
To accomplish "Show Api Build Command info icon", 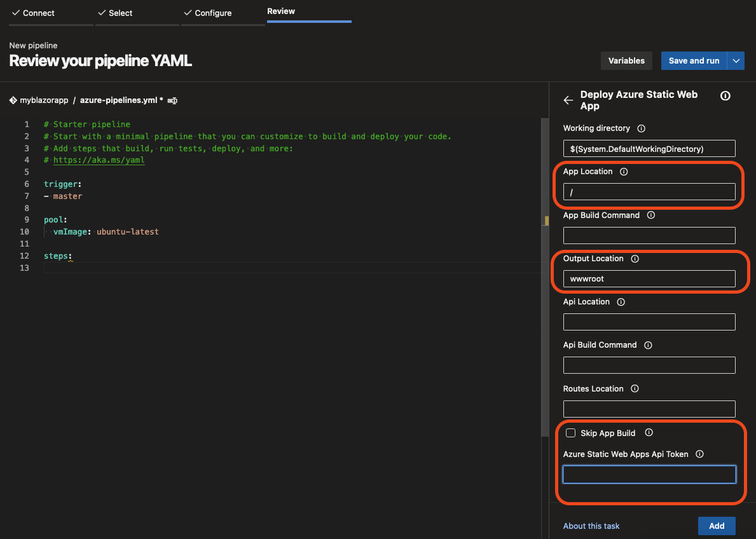I will pyautogui.click(x=648, y=345).
